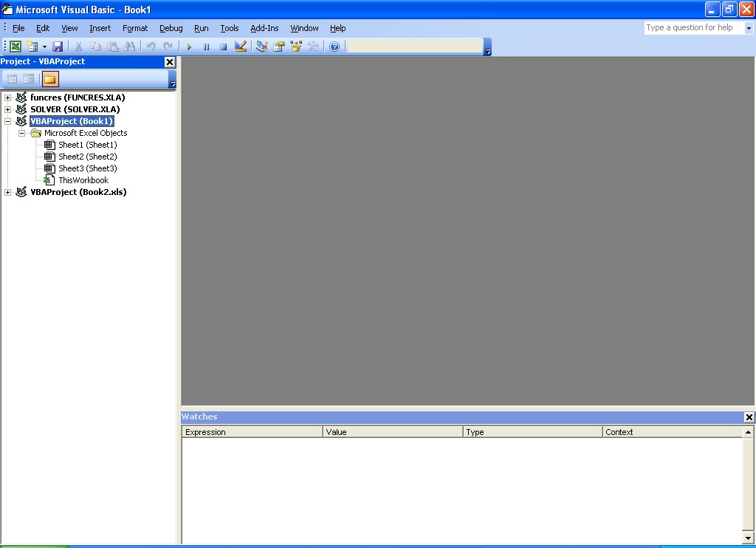Click the Value column header in Watches
Screen dimensions: 756x548
(x=393, y=432)
